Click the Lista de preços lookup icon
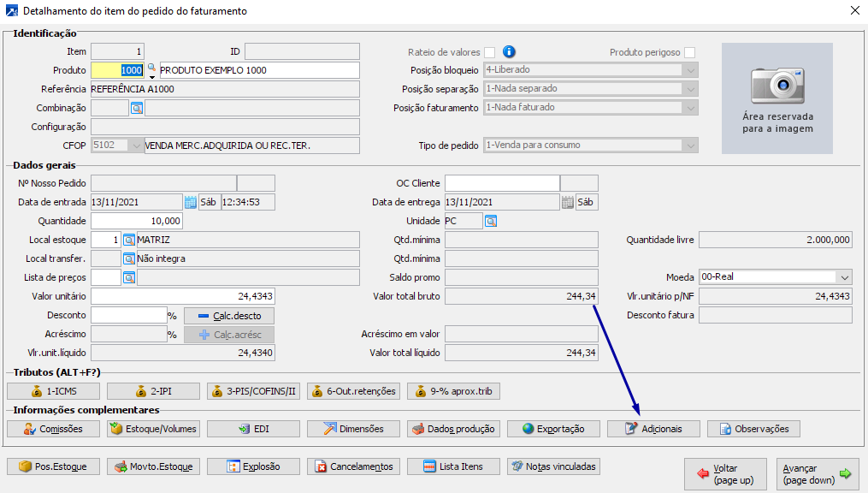Screen dimensions: 868x493 tap(129, 277)
